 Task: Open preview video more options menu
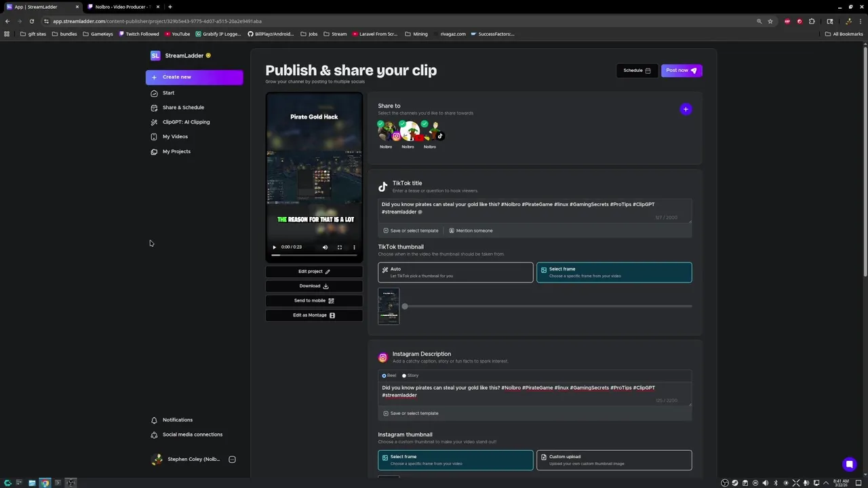354,247
